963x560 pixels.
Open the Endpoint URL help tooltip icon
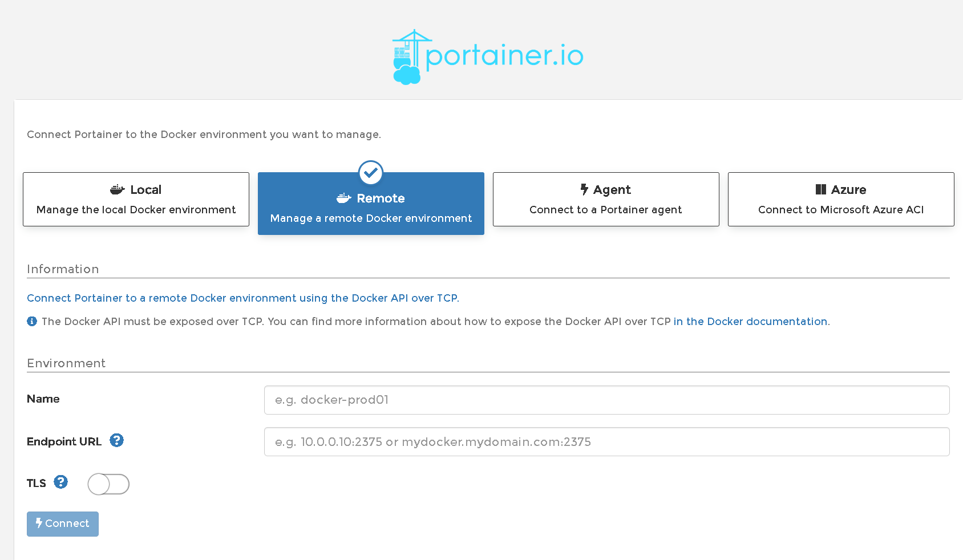117,440
